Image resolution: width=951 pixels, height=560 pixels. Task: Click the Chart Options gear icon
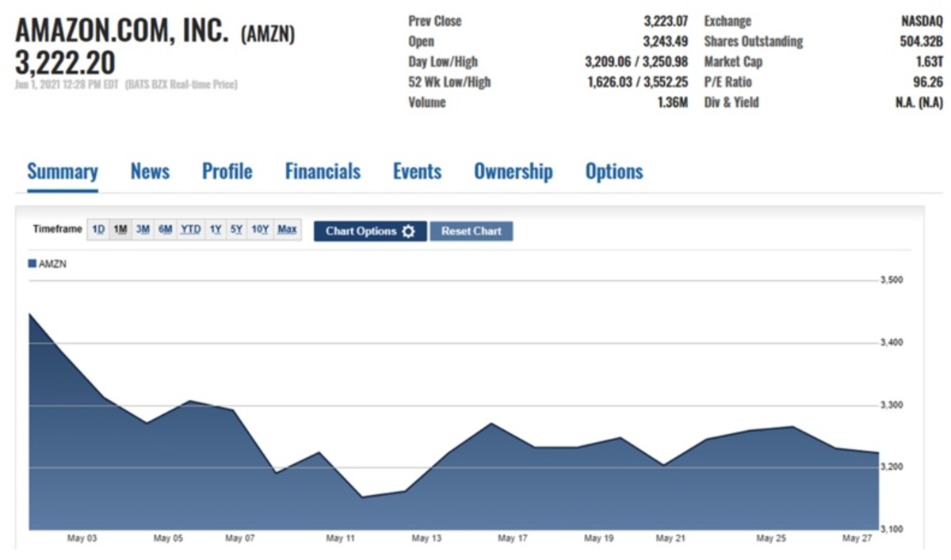408,231
